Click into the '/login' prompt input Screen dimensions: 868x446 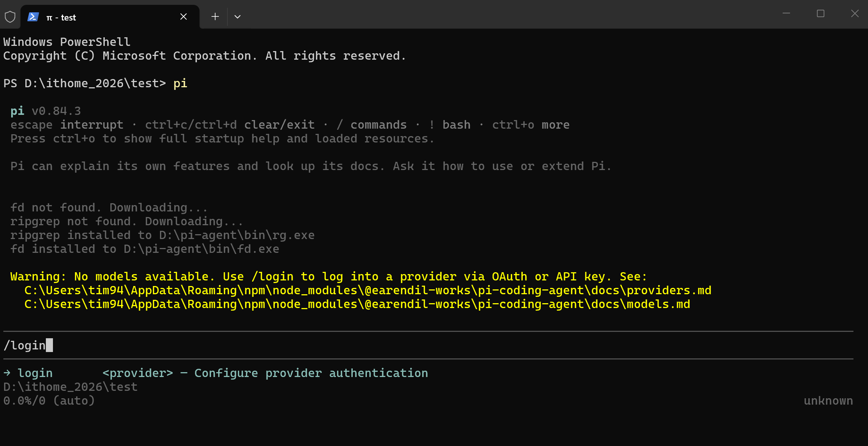428,345
